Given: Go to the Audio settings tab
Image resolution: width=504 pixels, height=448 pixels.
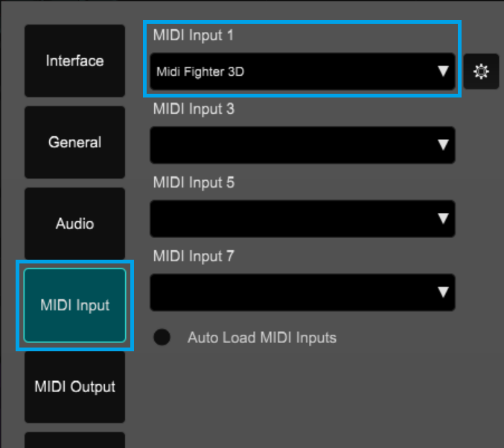Looking at the screenshot, I should [74, 223].
